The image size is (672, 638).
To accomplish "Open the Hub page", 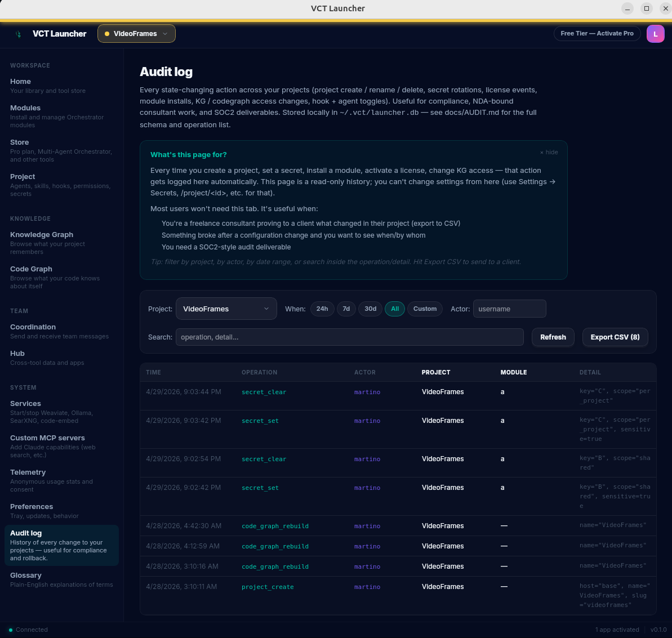I will 62,358.
